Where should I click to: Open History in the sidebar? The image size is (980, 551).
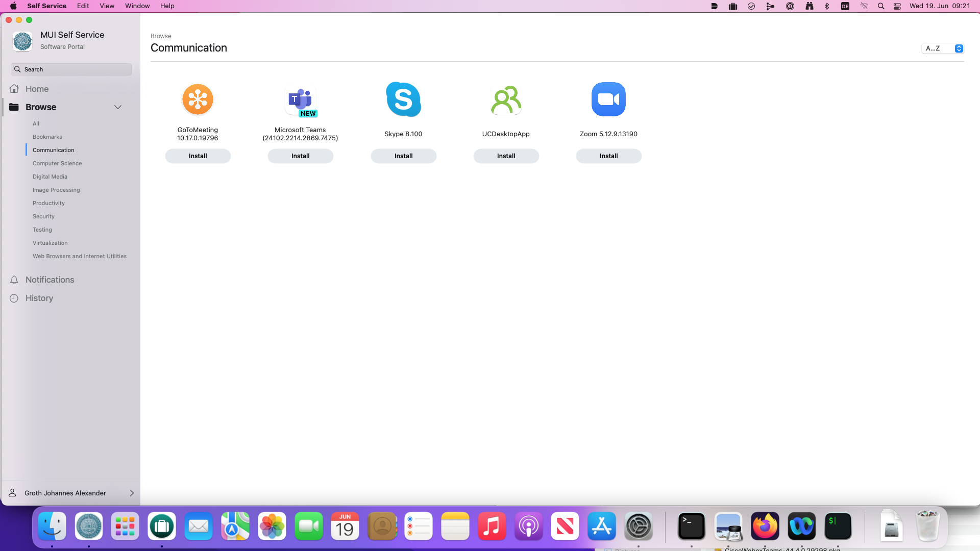[x=39, y=298]
